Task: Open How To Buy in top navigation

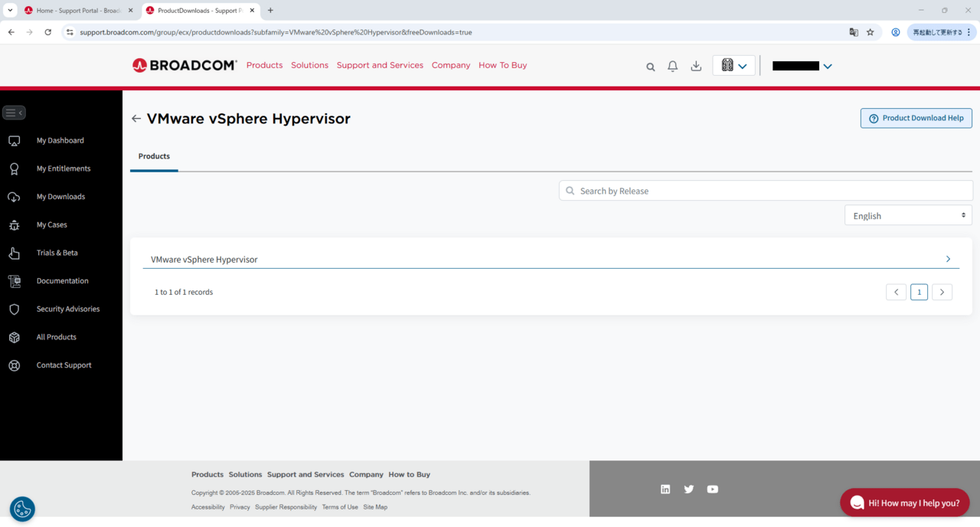Action: tap(503, 65)
